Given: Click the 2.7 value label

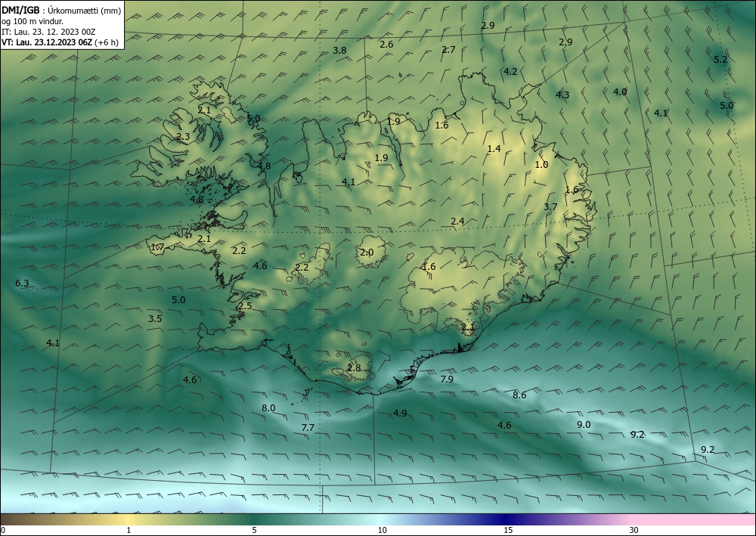Looking at the screenshot, I should [x=448, y=50].
